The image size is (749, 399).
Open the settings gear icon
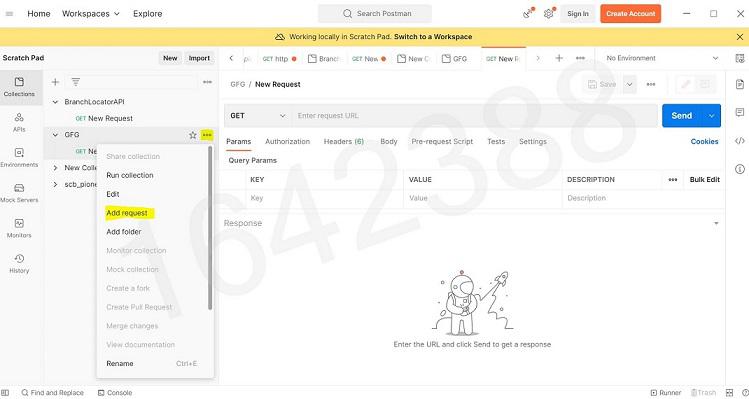tap(548, 14)
